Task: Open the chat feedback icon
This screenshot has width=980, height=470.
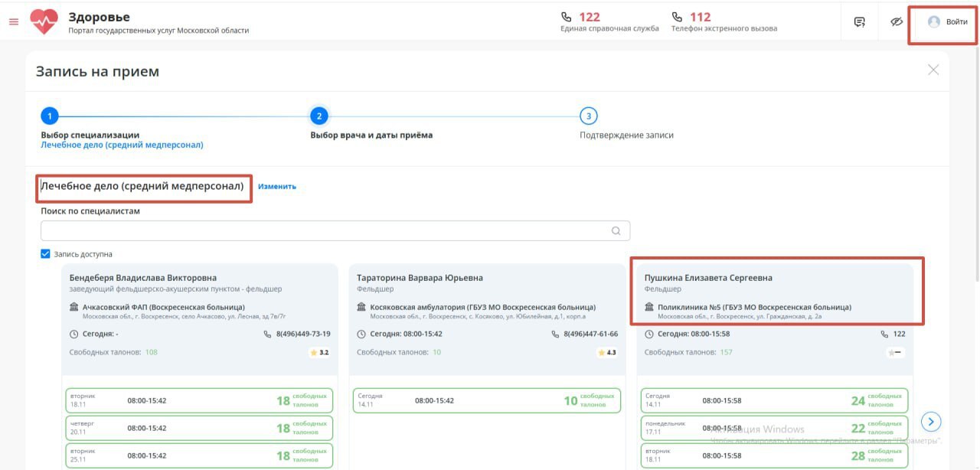Action: [x=860, y=22]
